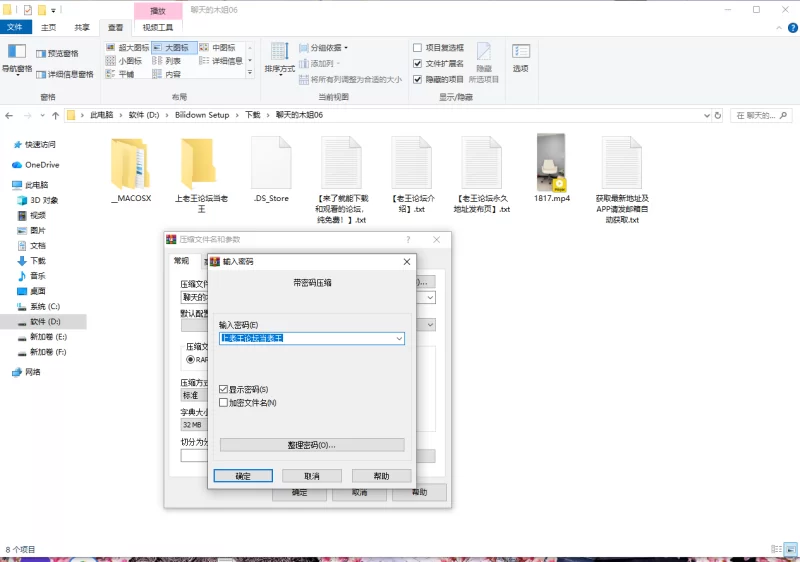Select the .DS_Store file

(x=271, y=169)
